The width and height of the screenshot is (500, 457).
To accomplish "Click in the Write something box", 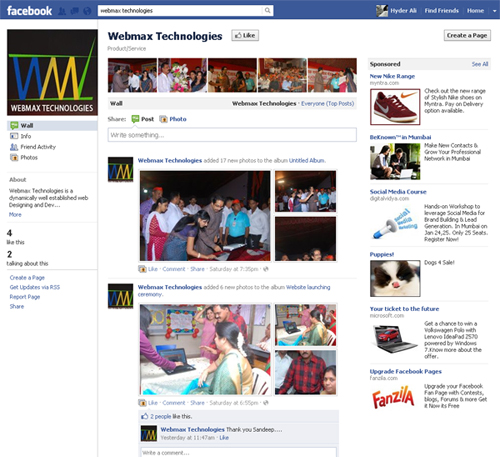I will pyautogui.click(x=232, y=135).
